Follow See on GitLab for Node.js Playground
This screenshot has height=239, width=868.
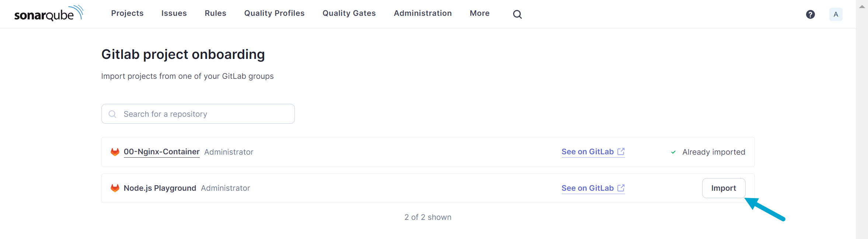pos(587,188)
